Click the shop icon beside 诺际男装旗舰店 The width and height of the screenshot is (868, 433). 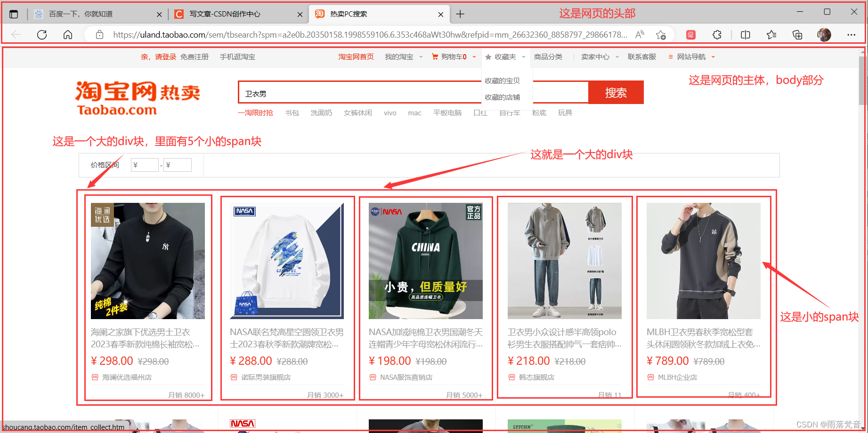click(x=234, y=377)
